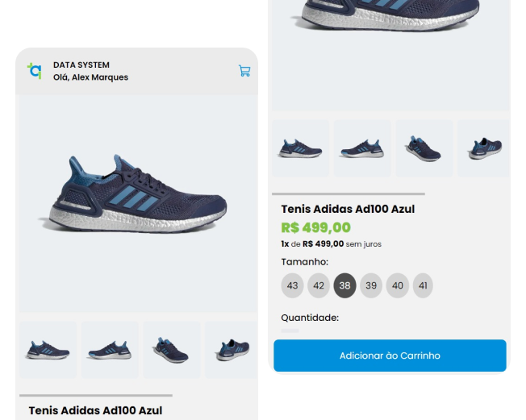Click price R$ 499,00 in green
The height and width of the screenshot is (420, 526).
pyautogui.click(x=315, y=227)
